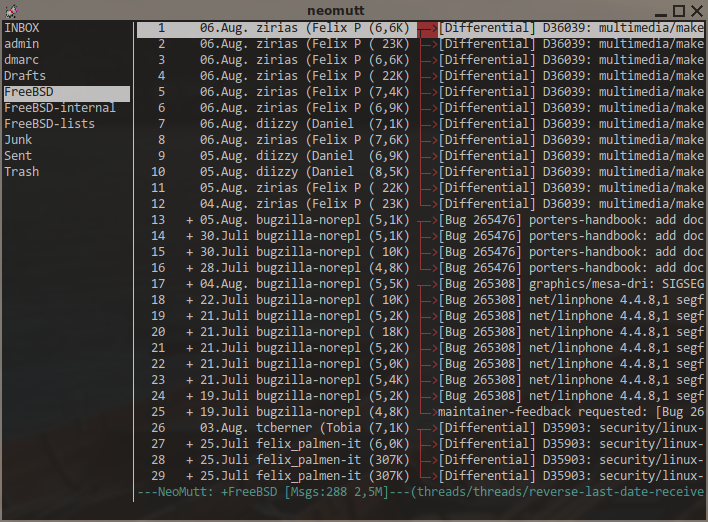The image size is (708, 522).
Task: Select message 8 from zirias
Action: [420, 140]
